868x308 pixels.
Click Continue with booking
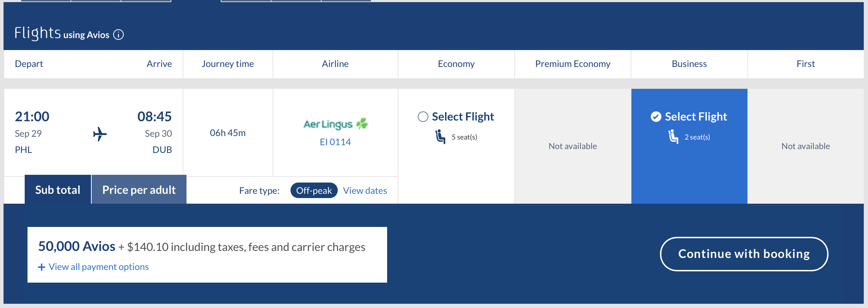[744, 254]
